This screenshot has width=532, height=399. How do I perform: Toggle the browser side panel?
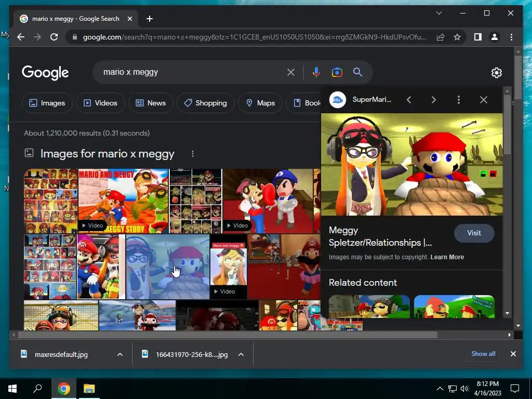478,37
